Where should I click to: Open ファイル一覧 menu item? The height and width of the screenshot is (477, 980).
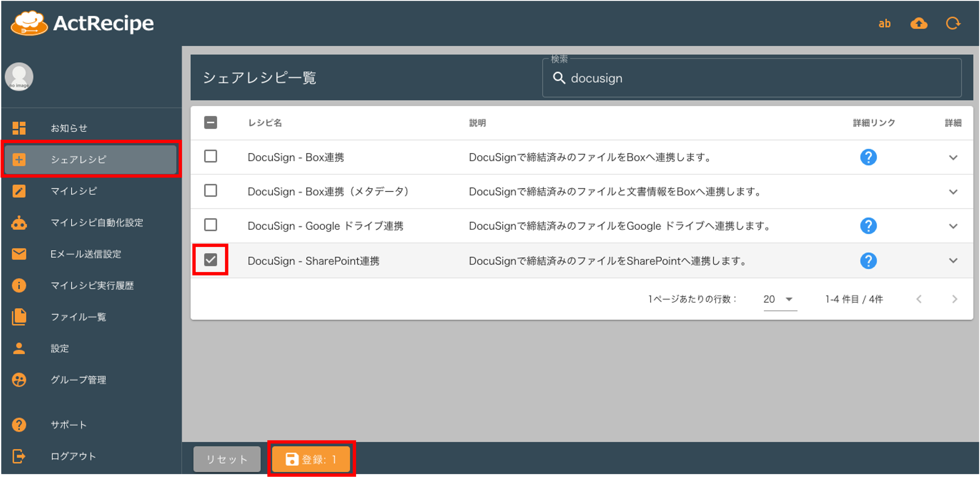pyautogui.click(x=91, y=317)
